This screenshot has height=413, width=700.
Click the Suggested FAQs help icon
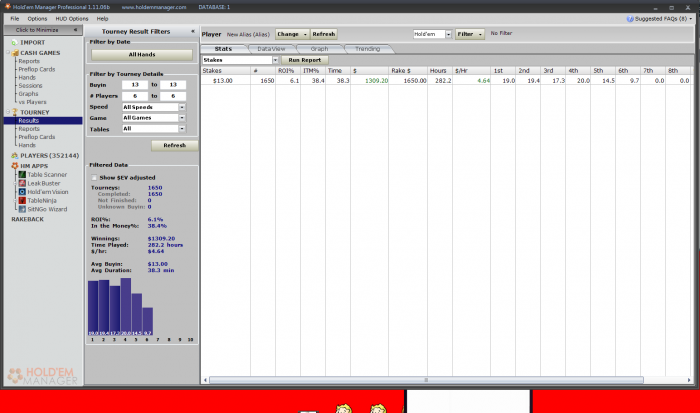[630, 19]
